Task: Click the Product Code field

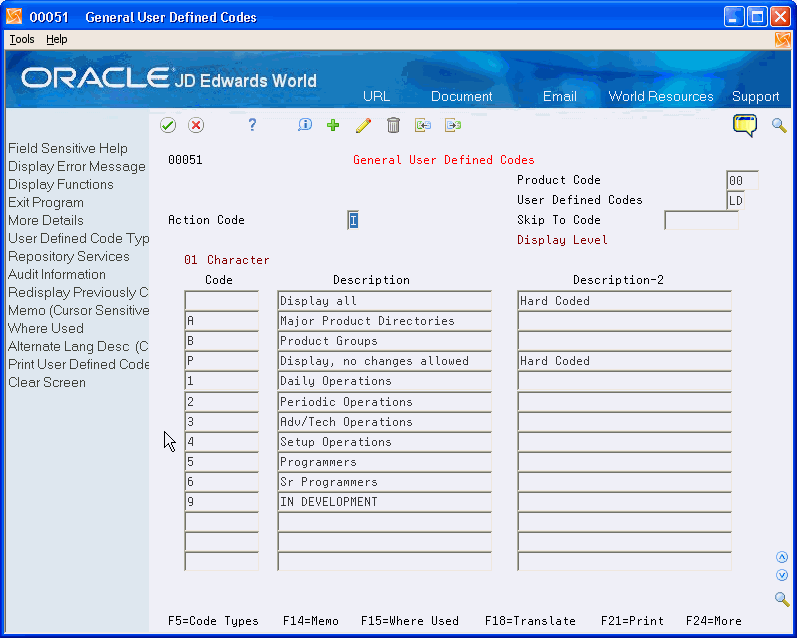Action: 742,180
